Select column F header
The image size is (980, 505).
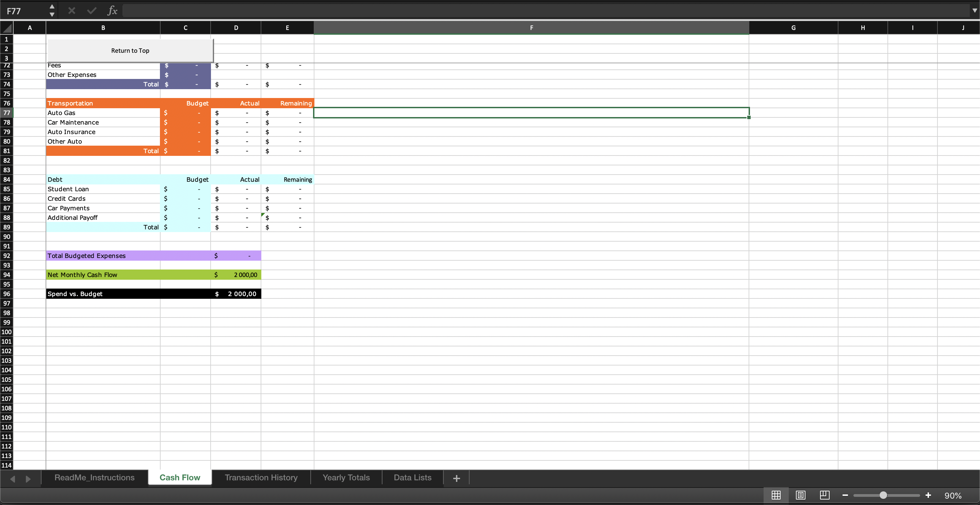[532, 28]
